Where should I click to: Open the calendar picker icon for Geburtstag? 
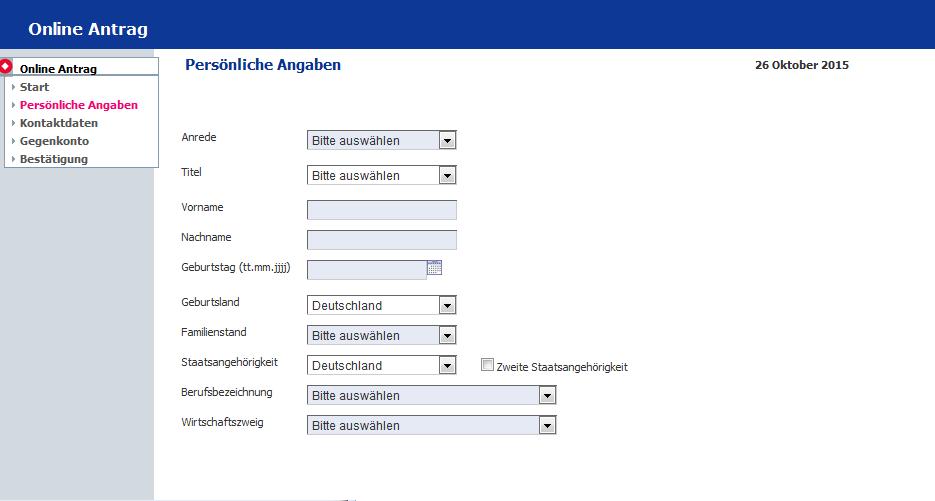pos(435,268)
